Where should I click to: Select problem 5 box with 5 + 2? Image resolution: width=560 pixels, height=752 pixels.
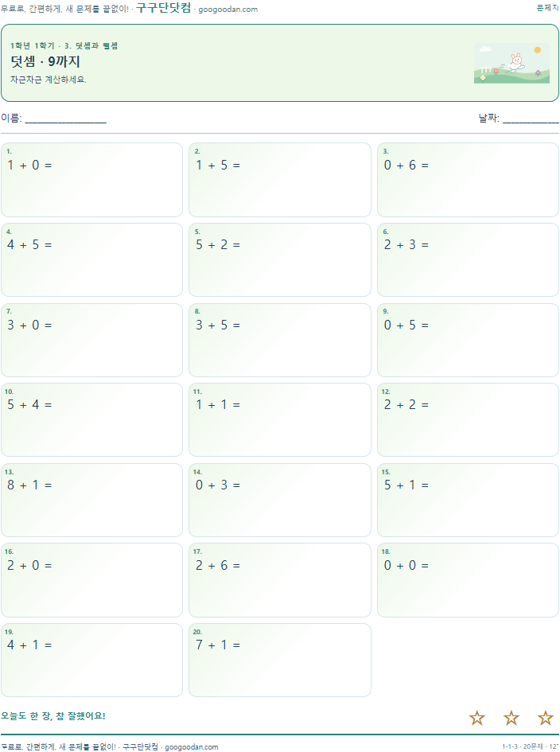280,260
